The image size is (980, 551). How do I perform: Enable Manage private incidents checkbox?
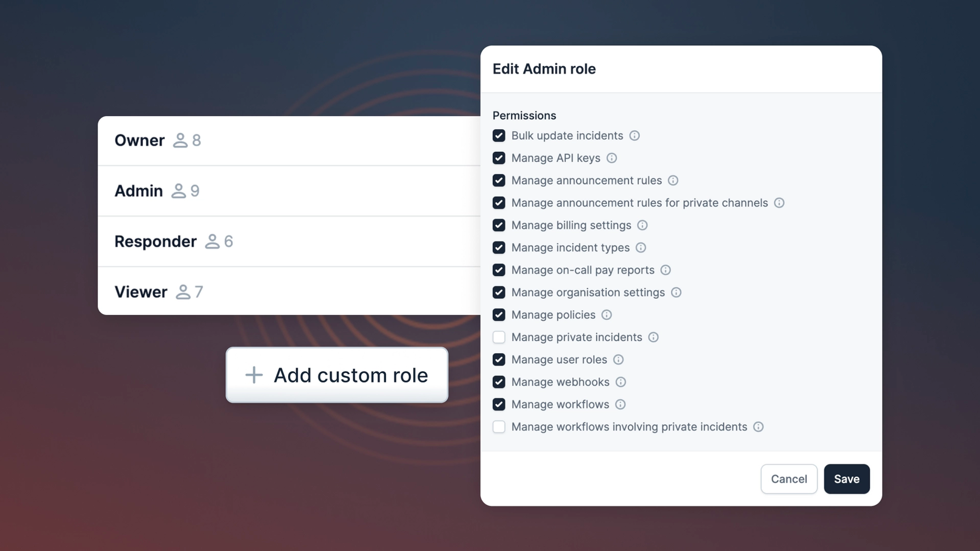tap(499, 337)
